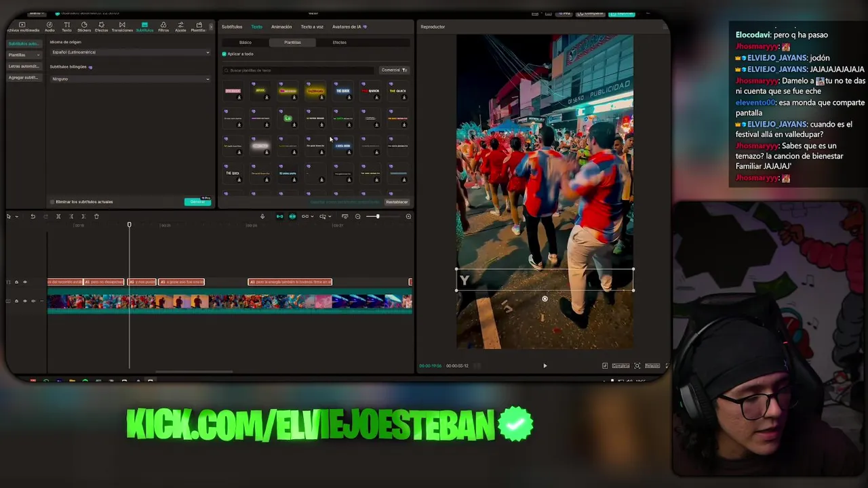Screen dimensions: 868x488
Task: Zoom out the timeline with minus icon
Action: click(358, 216)
